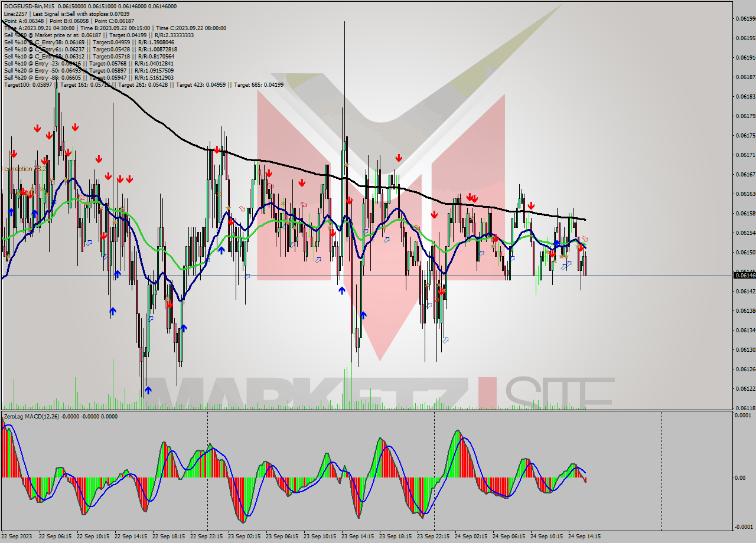Click the 0.06199 price axis label

(x=745, y=18)
